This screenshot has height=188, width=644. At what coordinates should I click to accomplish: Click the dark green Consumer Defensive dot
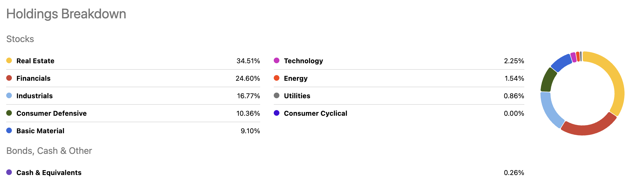9,113
